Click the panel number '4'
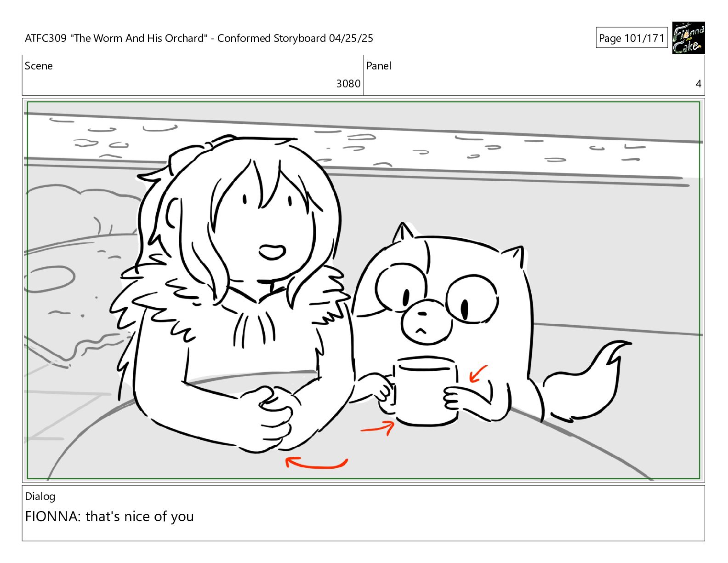This screenshot has width=728, height=563. tap(698, 84)
